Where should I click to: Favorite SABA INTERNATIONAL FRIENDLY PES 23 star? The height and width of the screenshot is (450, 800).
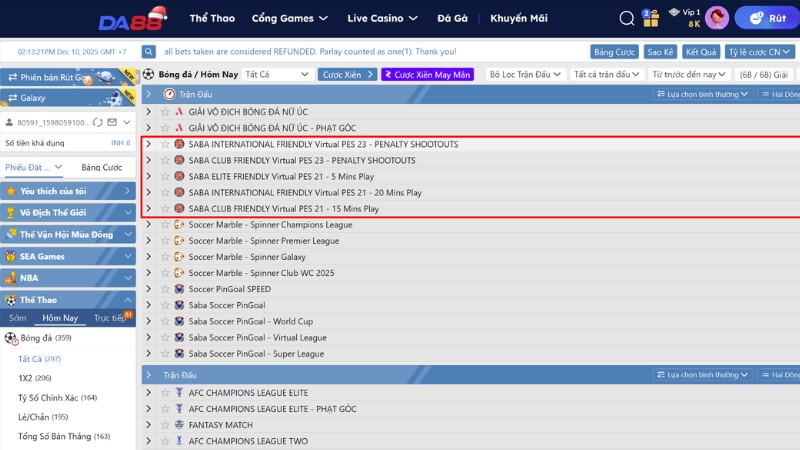pyautogui.click(x=165, y=144)
